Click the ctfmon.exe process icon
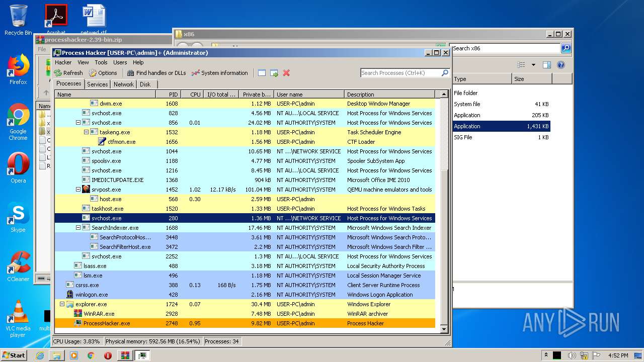 (x=102, y=142)
